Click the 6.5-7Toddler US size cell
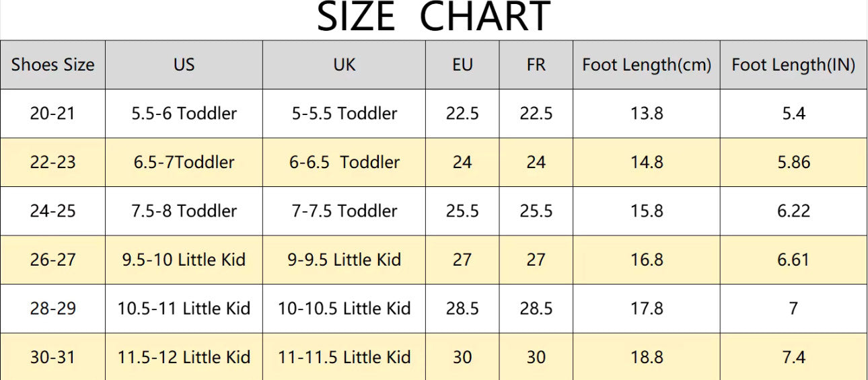 click(x=184, y=162)
